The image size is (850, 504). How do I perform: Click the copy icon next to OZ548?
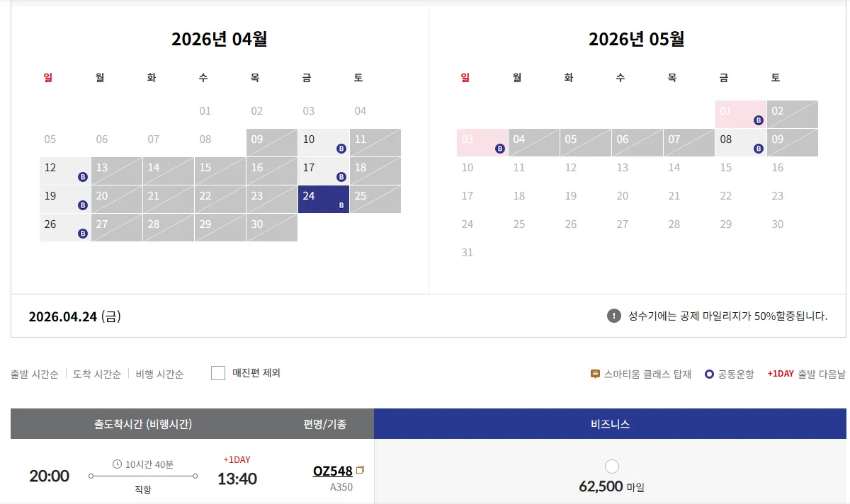pos(360,470)
